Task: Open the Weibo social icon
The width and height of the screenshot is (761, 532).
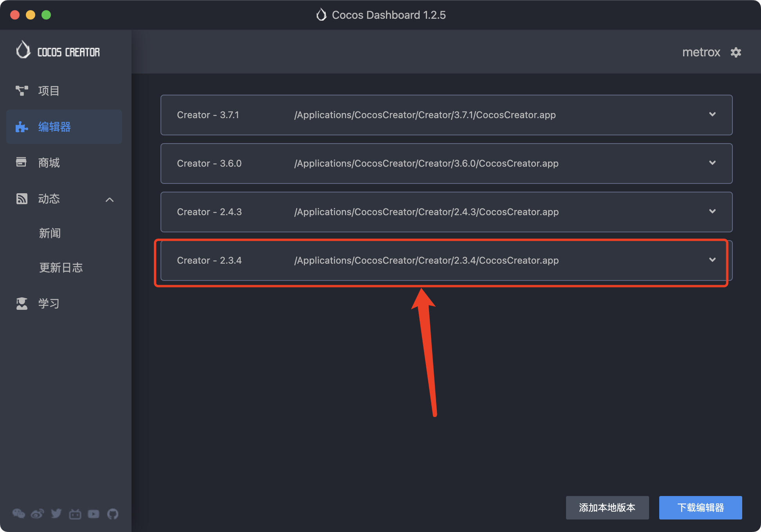Action: 37,514
